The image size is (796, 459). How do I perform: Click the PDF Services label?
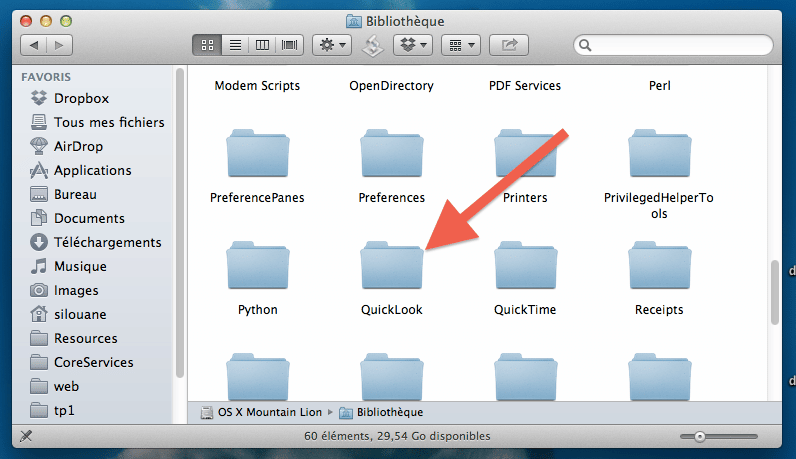[525, 86]
